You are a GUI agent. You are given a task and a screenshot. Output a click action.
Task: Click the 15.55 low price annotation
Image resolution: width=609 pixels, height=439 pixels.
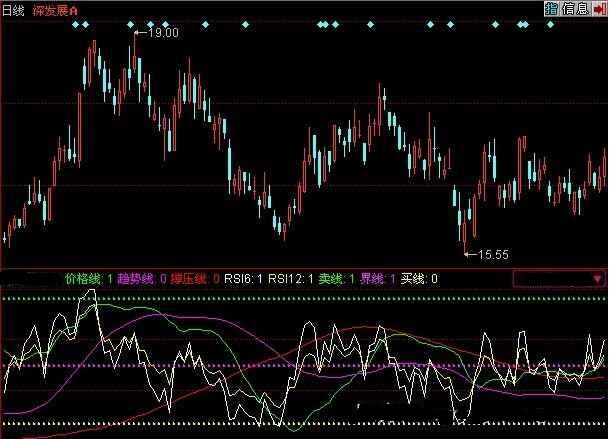[493, 255]
